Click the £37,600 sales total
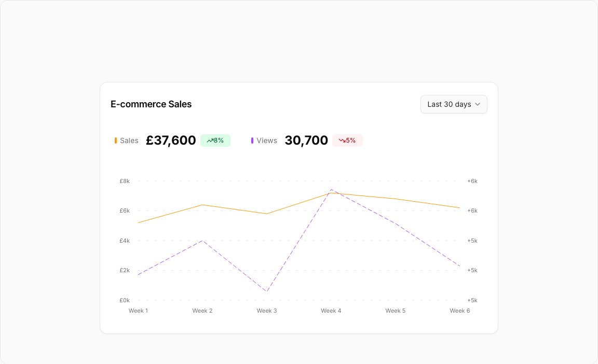Image resolution: width=598 pixels, height=364 pixels. pos(171,141)
